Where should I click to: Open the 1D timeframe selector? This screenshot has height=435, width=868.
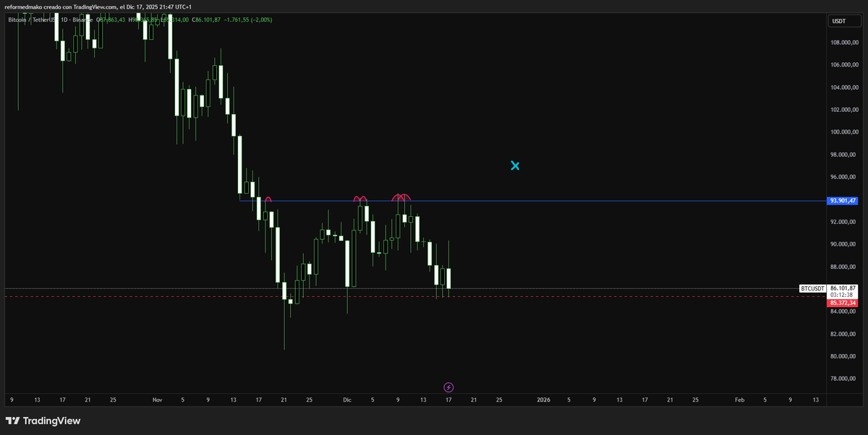point(64,20)
